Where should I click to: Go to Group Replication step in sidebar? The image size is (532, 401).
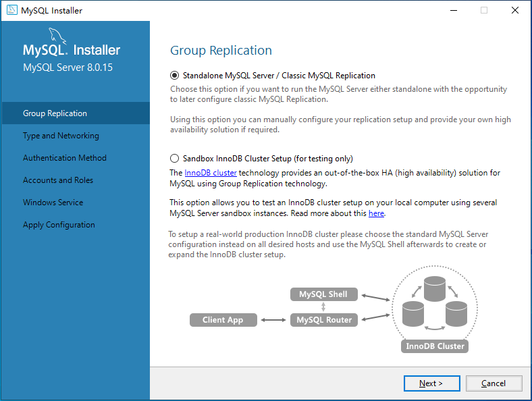[76, 113]
